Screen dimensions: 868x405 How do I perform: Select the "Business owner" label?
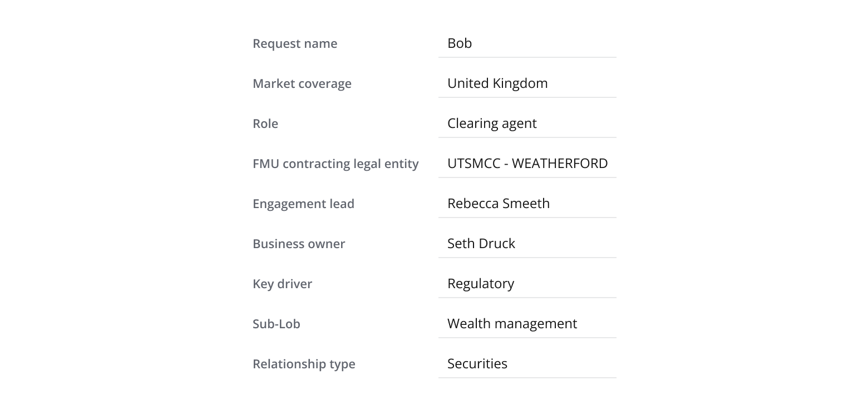[299, 244]
